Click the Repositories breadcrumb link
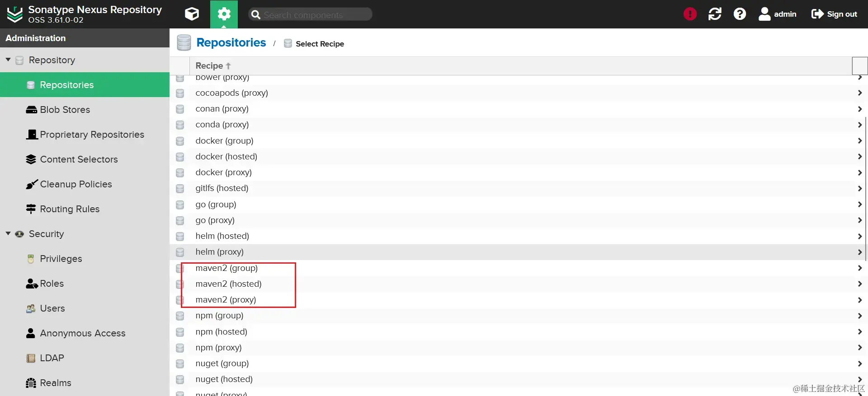Viewport: 868px width, 396px height. pyautogui.click(x=231, y=42)
